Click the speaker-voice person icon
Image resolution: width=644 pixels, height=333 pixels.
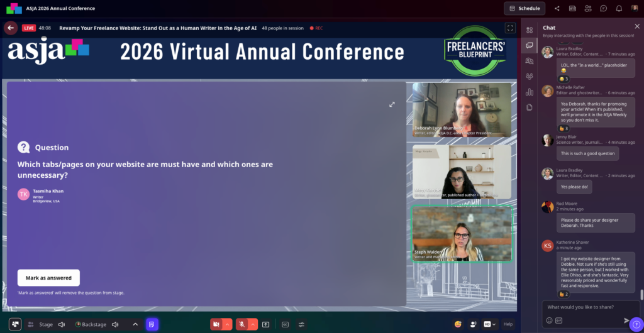(x=473, y=324)
